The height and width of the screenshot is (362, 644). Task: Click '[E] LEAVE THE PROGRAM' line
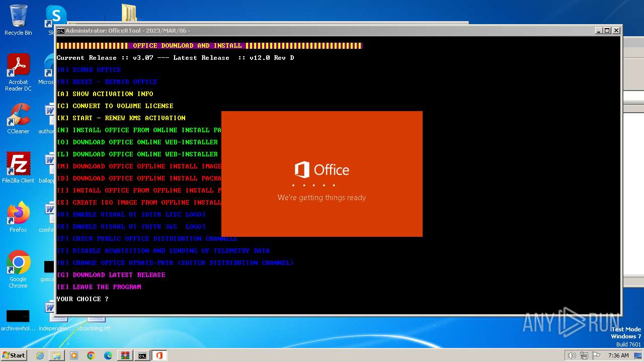click(99, 287)
